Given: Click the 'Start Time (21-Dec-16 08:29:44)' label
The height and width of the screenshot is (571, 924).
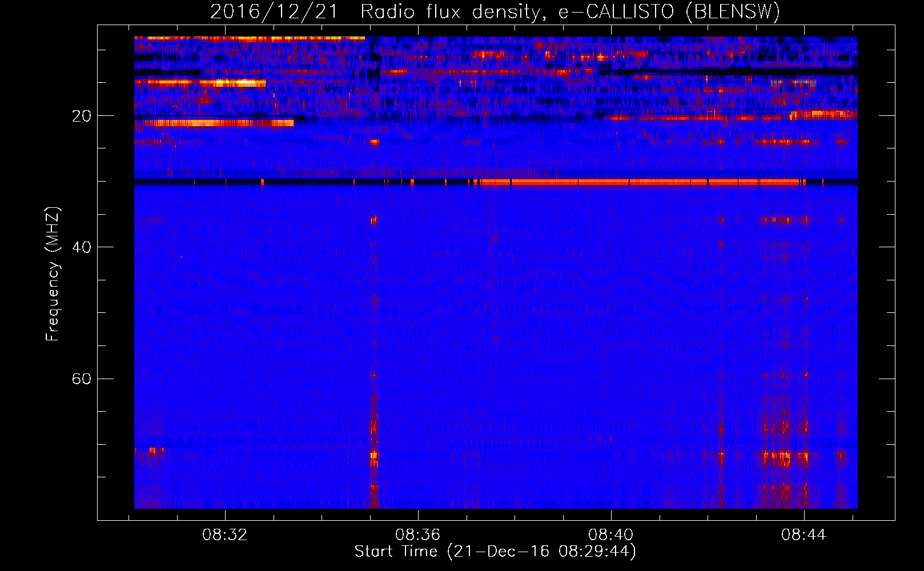Looking at the screenshot, I should click(495, 552).
